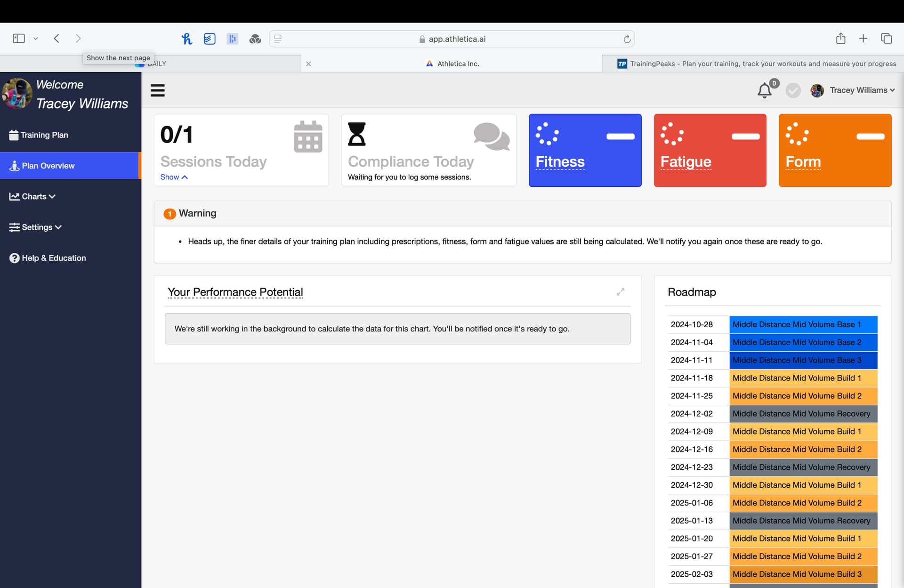
Task: Select roadmap Build 2 on 2025-01-27
Action: (x=772, y=556)
